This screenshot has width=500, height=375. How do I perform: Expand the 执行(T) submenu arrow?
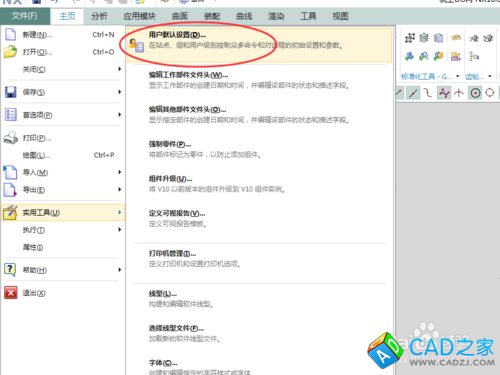(120, 230)
